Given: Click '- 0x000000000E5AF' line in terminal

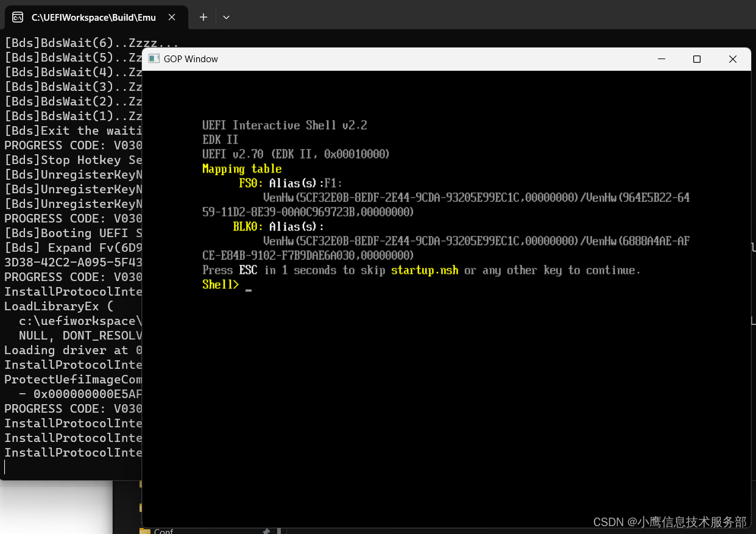Looking at the screenshot, I should pyautogui.click(x=80, y=394).
